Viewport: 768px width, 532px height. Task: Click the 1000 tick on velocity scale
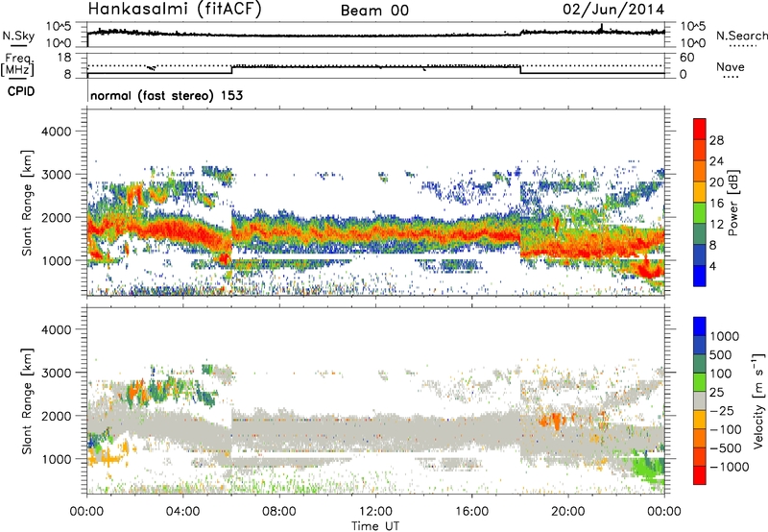click(x=725, y=336)
